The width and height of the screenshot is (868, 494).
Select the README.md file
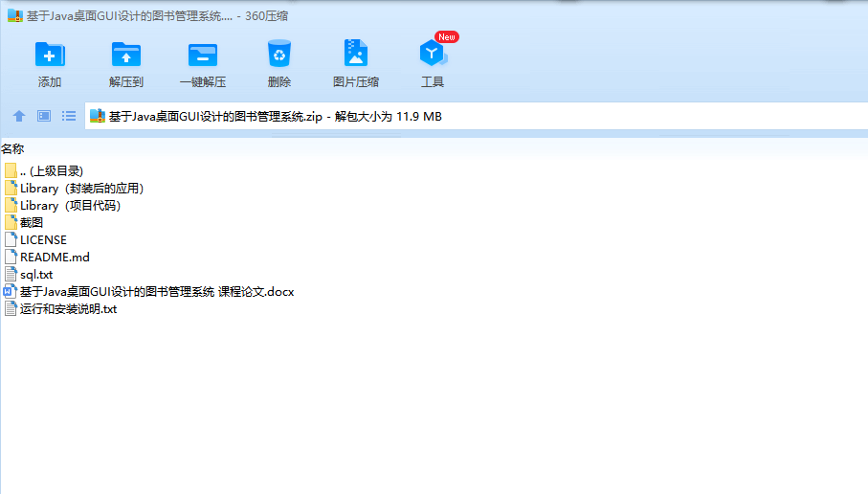click(x=47, y=257)
